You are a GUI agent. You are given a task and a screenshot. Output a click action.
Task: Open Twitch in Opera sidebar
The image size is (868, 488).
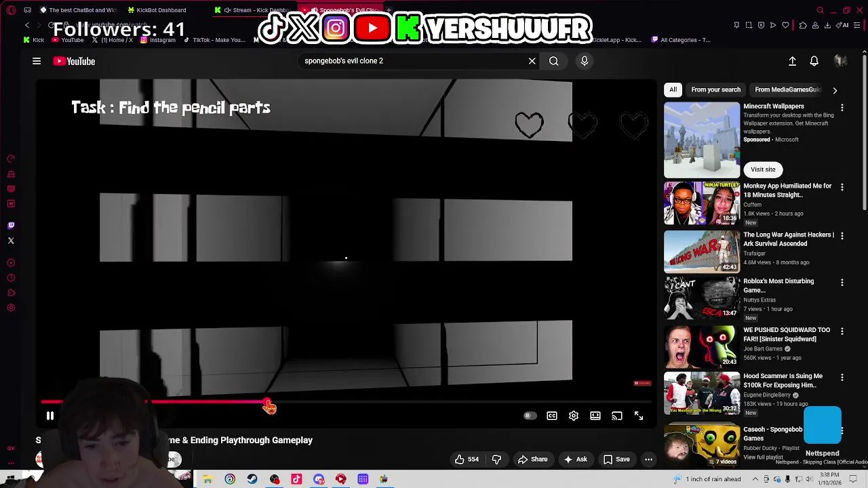click(11, 226)
